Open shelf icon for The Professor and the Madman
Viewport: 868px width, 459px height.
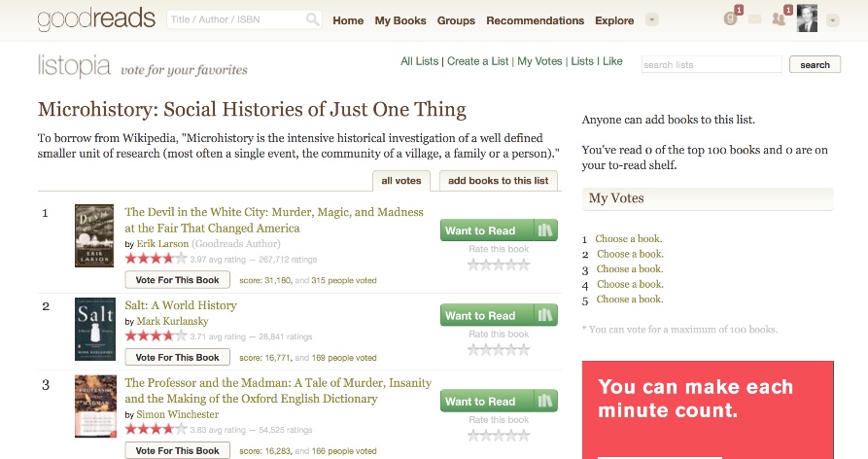(545, 401)
